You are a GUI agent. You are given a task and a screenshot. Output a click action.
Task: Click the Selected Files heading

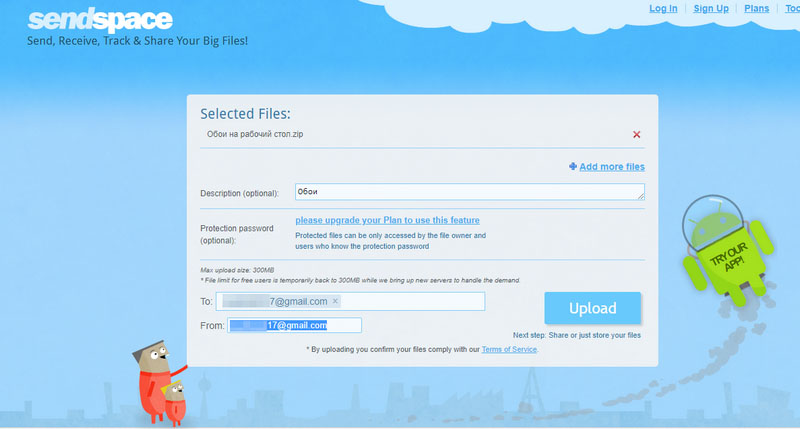tap(245, 114)
